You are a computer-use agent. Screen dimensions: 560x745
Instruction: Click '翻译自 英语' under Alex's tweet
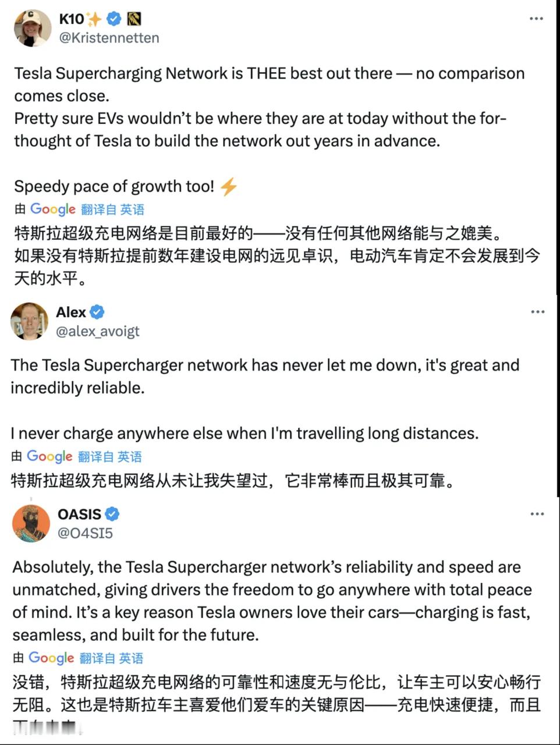tap(109, 457)
